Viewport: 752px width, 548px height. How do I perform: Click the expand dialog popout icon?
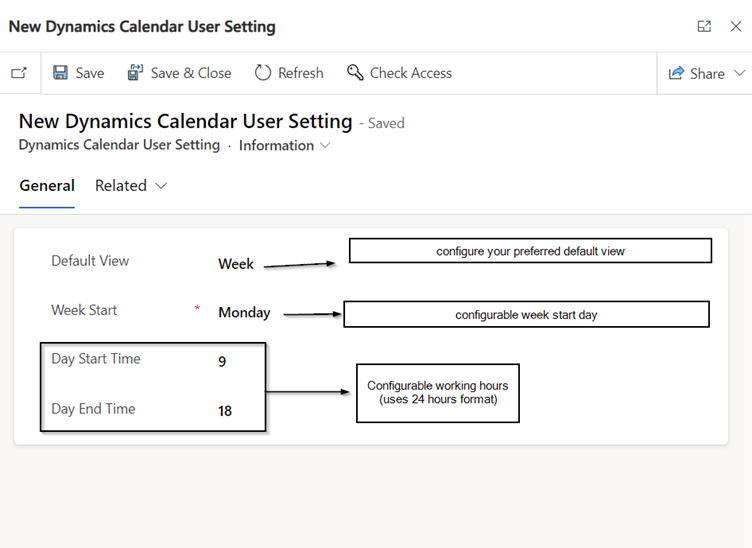point(704,26)
